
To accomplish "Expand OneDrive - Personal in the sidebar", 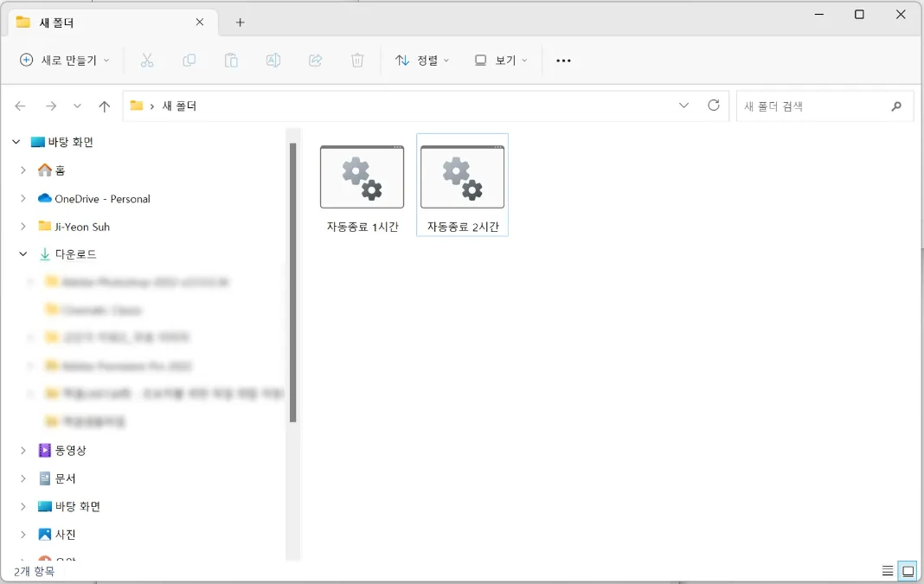I will point(22,198).
